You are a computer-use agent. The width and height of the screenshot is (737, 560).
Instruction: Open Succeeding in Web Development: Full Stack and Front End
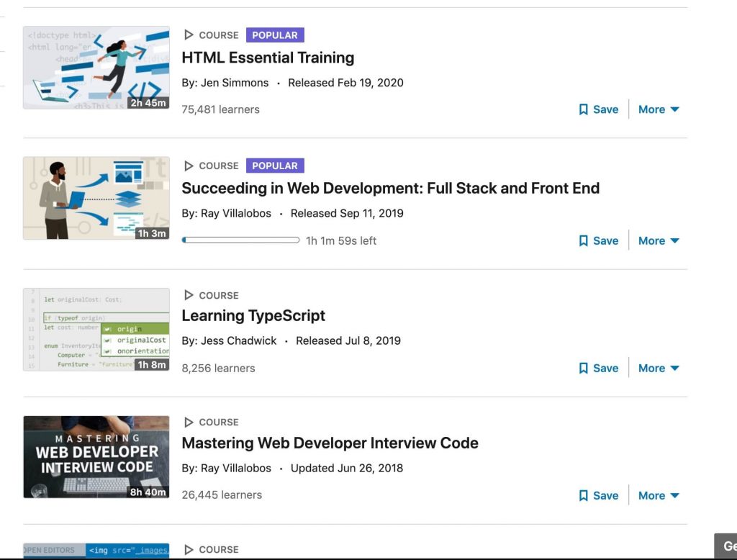(391, 189)
